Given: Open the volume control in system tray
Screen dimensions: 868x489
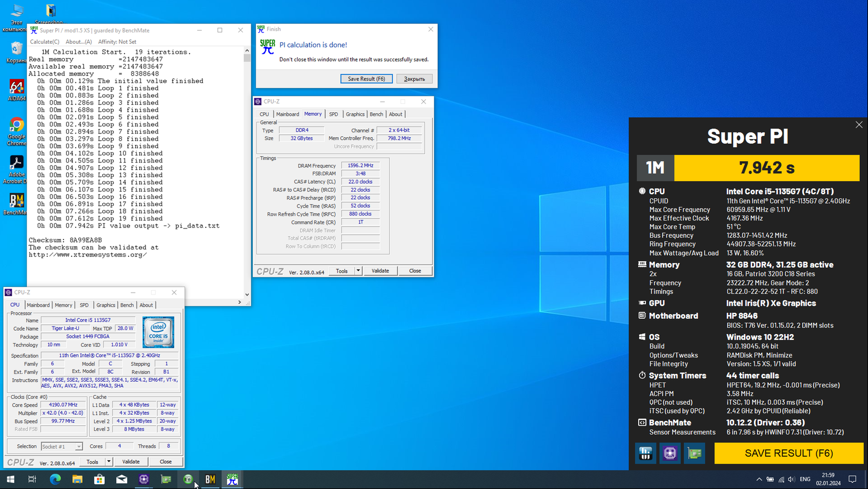Looking at the screenshot, I should click(x=791, y=479).
